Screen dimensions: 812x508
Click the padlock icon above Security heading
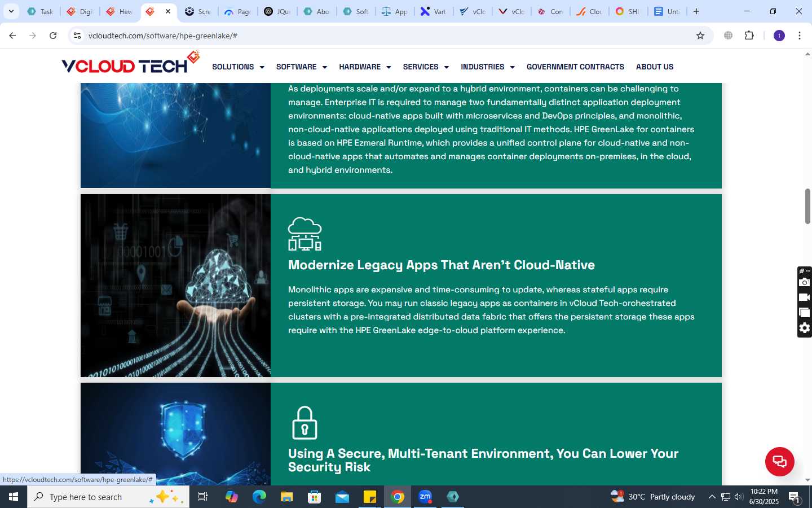tap(304, 423)
